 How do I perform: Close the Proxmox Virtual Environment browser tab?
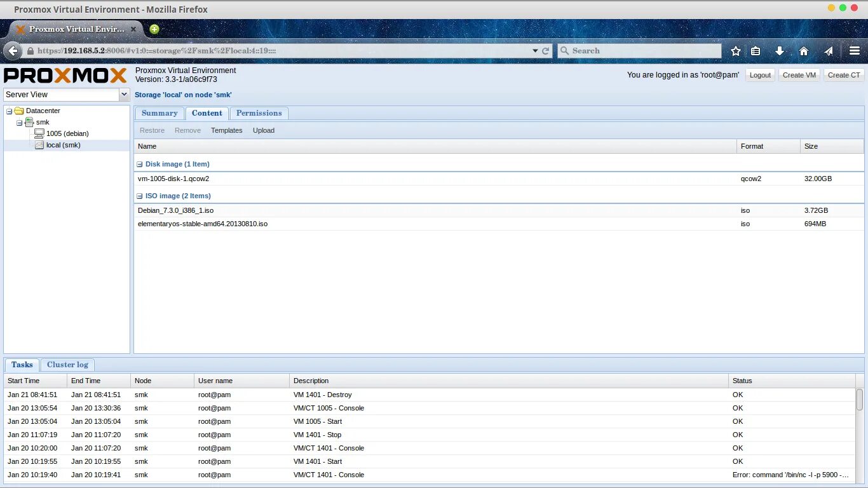point(133,29)
